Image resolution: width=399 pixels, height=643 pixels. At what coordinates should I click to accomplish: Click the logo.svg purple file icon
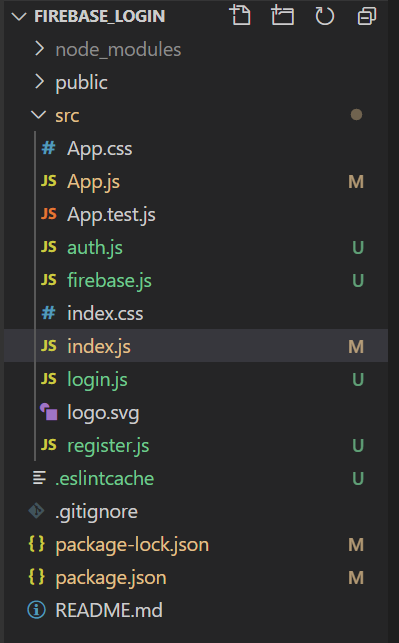click(48, 412)
